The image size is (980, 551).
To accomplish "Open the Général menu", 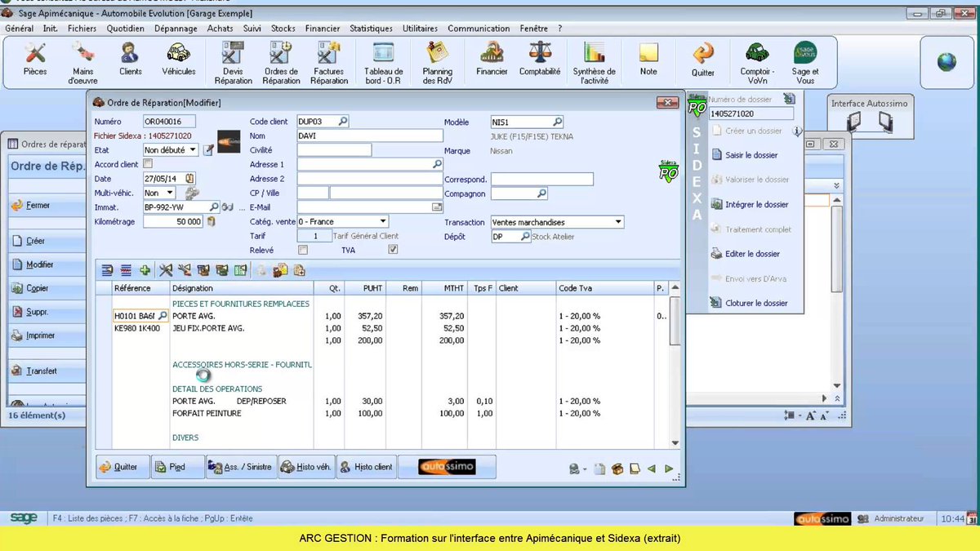I will coord(20,28).
